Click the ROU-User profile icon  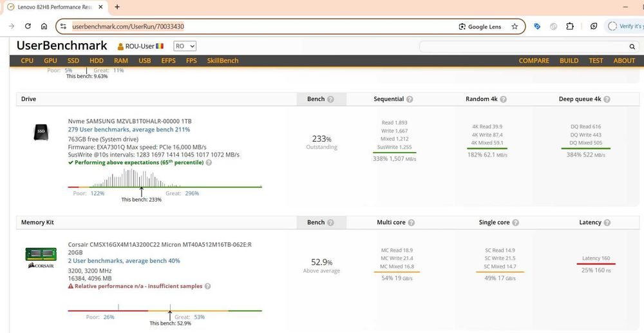[x=120, y=46]
